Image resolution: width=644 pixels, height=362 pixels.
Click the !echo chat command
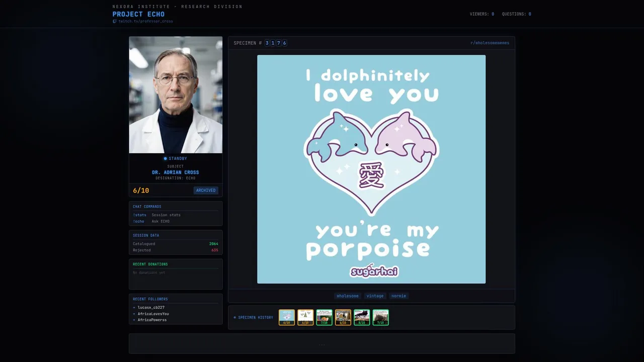138,221
